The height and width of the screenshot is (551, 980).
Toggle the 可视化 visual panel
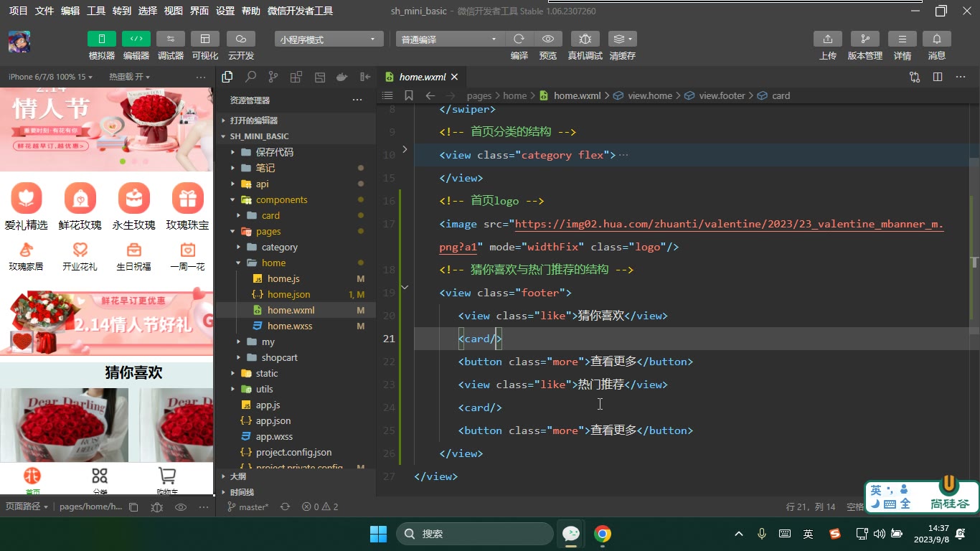tap(205, 39)
